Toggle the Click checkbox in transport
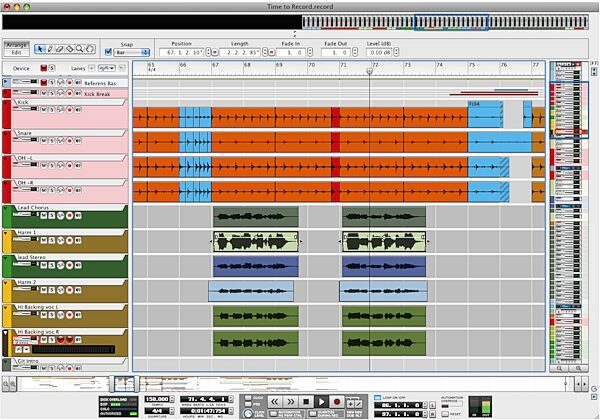600x420 pixels. [248, 399]
